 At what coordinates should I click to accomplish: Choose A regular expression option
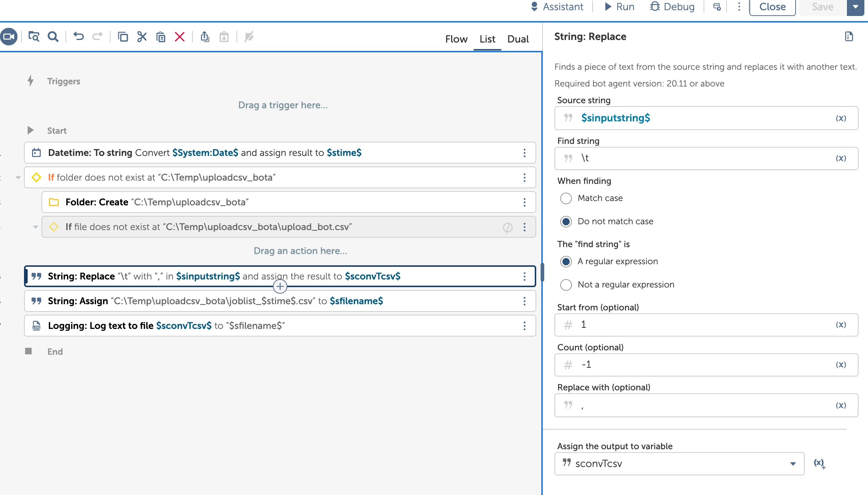coord(566,262)
